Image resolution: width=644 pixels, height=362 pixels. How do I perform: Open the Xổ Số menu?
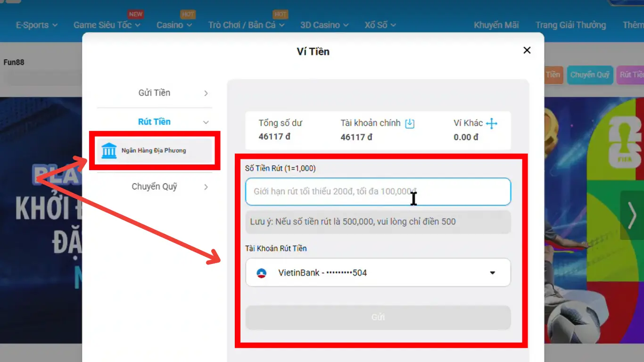[380, 25]
